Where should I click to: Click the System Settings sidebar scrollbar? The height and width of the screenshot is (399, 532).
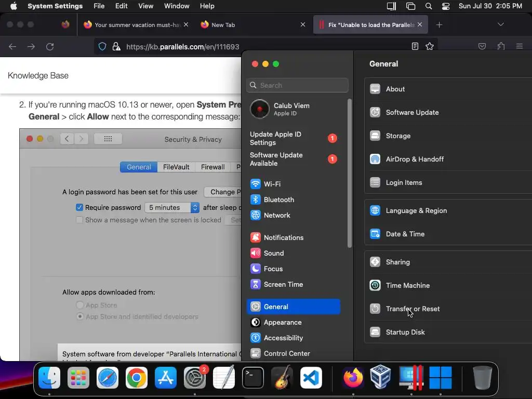350,173
